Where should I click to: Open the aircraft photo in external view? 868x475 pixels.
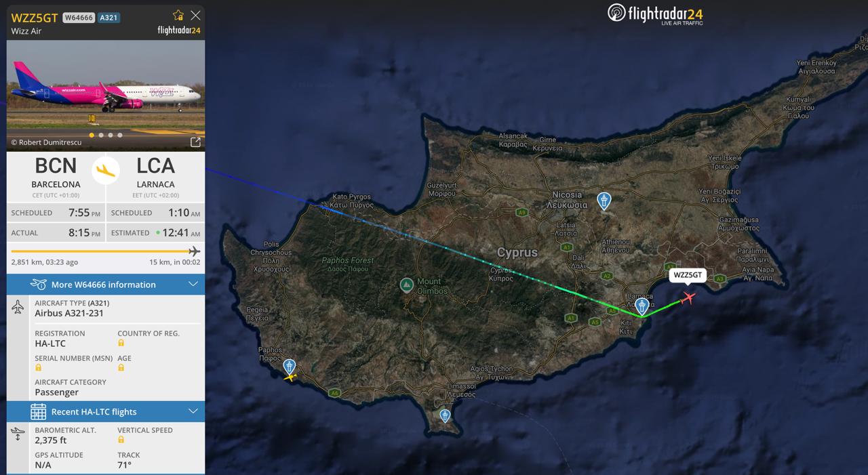click(195, 142)
